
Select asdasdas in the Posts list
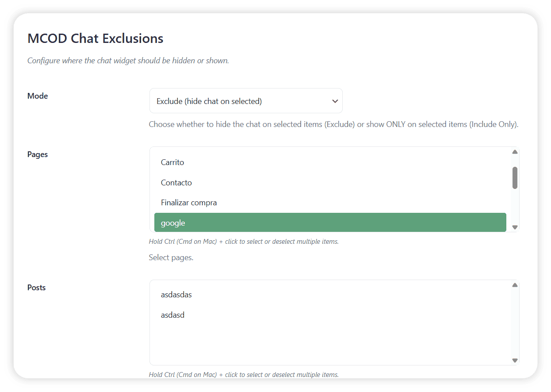pos(176,295)
